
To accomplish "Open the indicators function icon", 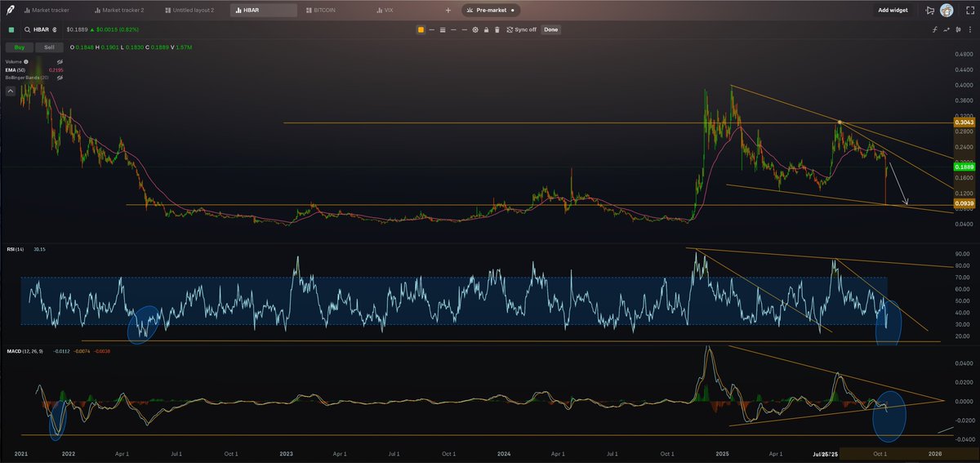I will [x=934, y=29].
